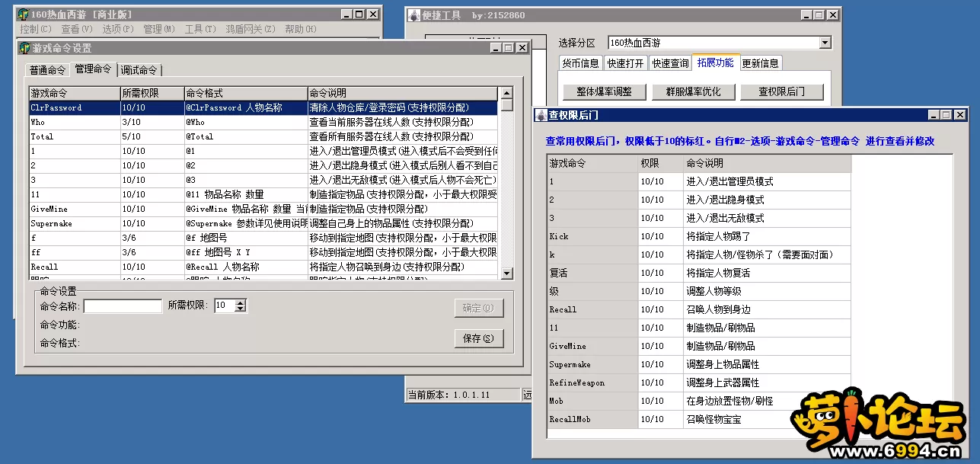
Task: Open the 选项(P) menu
Action: tap(118, 29)
